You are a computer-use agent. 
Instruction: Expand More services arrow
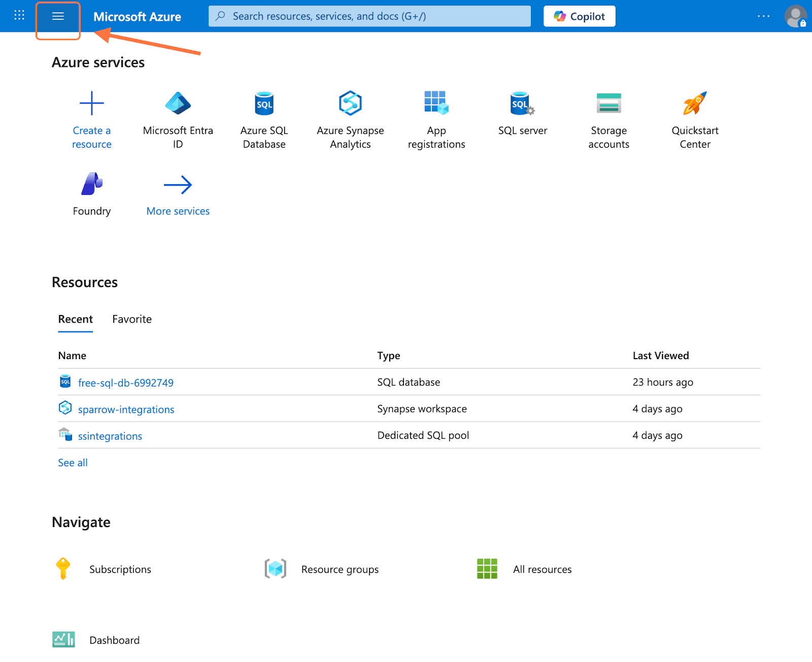pyautogui.click(x=178, y=185)
